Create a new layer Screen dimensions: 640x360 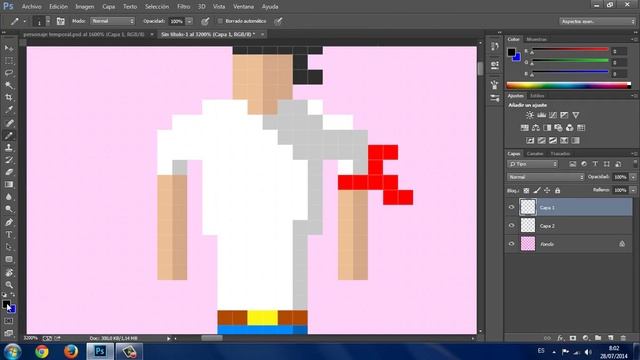tap(611, 338)
